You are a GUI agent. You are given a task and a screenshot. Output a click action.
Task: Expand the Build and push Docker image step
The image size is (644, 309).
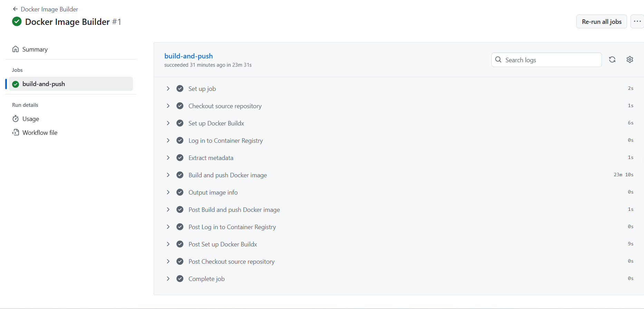click(x=168, y=175)
